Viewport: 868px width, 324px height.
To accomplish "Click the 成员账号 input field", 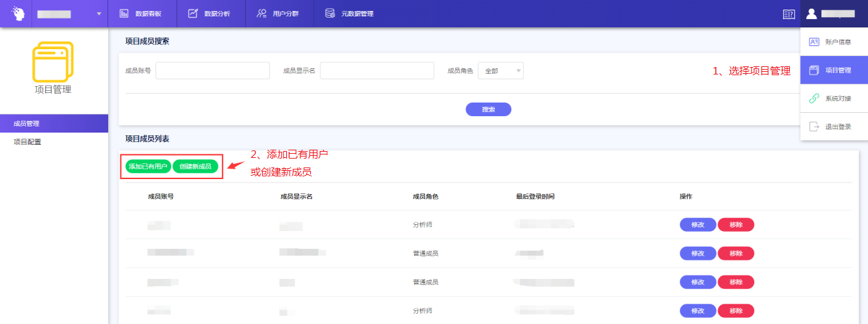I will 212,71.
